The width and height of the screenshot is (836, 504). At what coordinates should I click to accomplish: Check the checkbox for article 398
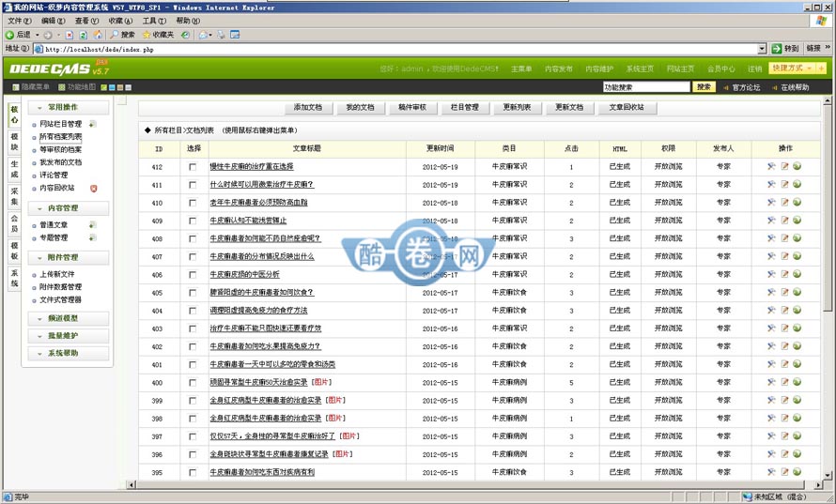(193, 419)
